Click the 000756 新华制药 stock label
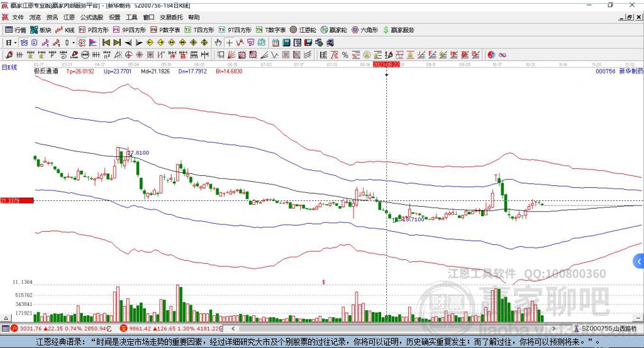Screen dimensions: 644x348 tap(619, 72)
